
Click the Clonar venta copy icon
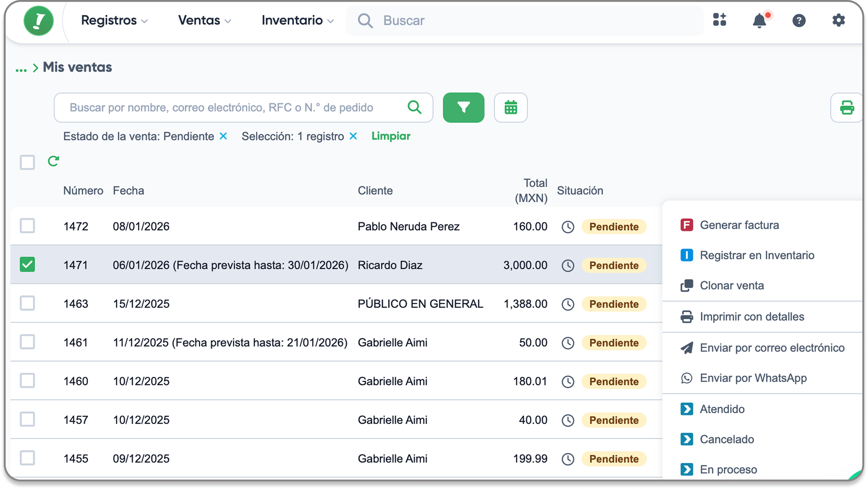pyautogui.click(x=687, y=286)
